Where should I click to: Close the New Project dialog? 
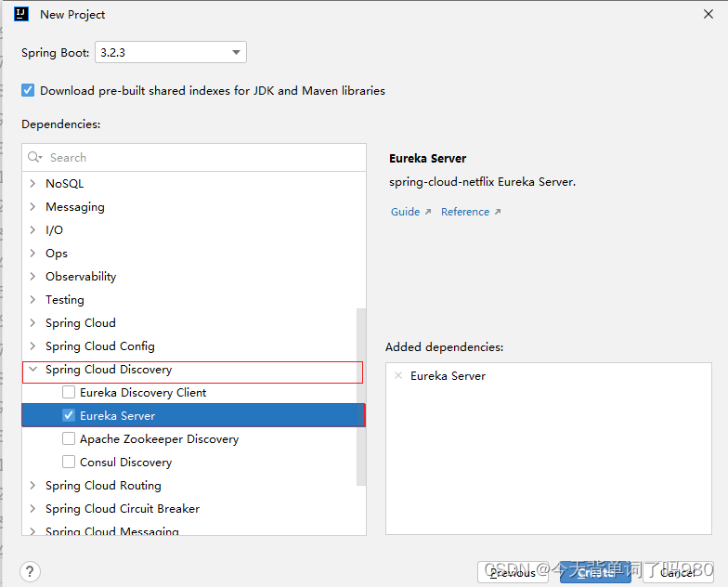708,14
